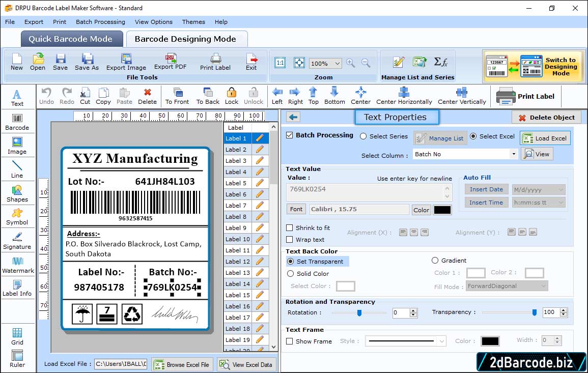Toggle the Grid display icon
Screen dimensions: 588x373
[x=17, y=336]
